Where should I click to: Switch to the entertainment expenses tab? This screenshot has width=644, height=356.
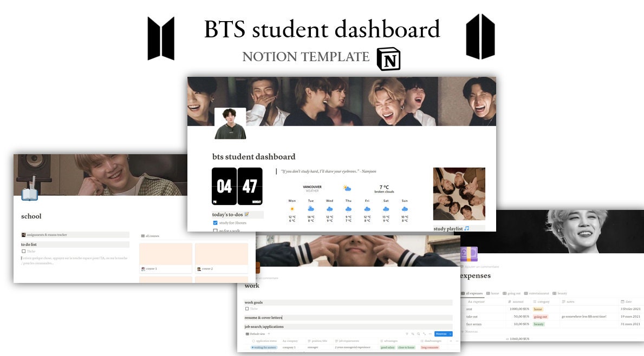point(539,293)
